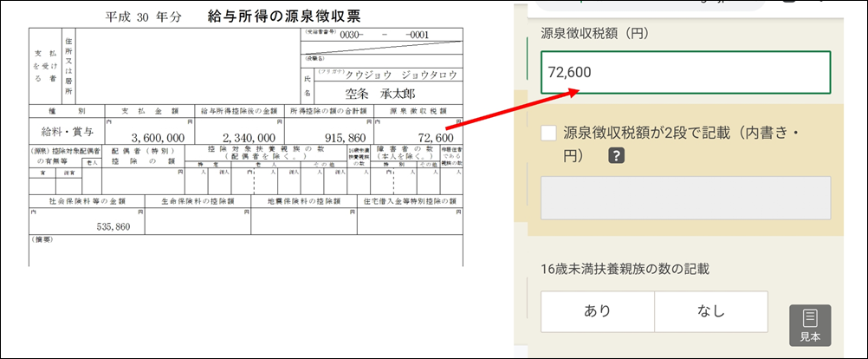This screenshot has height=359, width=868.
Task: Enable the 源泉徴収税額が2段で記載 checkbox
Action: (x=549, y=134)
